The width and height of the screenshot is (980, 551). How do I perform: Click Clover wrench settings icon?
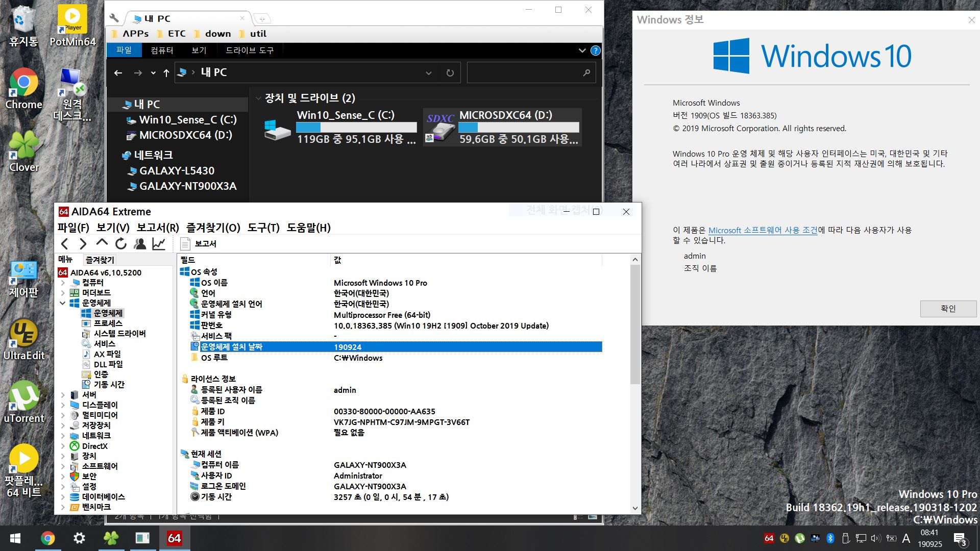point(114,18)
